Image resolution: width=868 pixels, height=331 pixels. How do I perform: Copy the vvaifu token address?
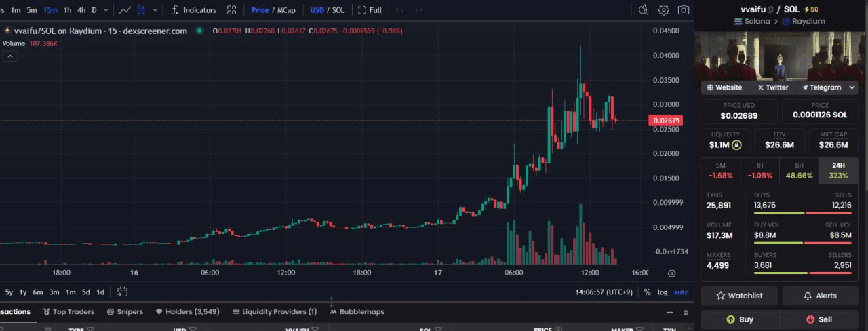770,9
